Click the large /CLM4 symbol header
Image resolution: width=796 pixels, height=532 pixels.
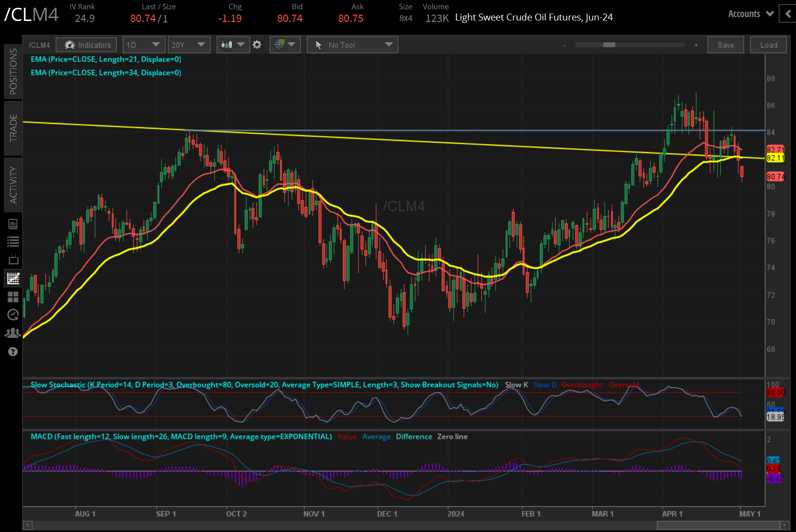(31, 15)
